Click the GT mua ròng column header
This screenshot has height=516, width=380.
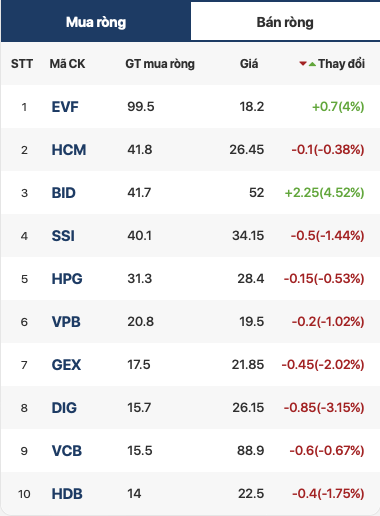click(x=160, y=64)
